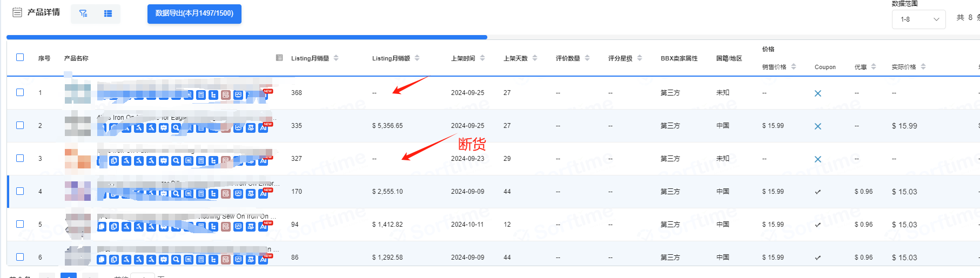Sort by 优惠 using its sort arrows
Screen dimensions: 980x278
pos(874,66)
